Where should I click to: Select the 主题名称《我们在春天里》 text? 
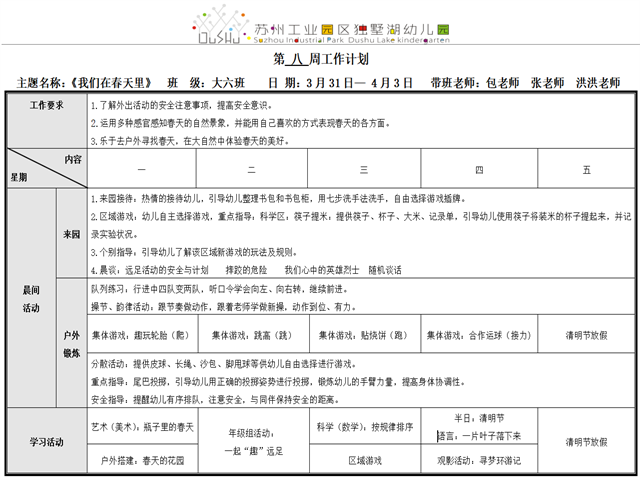(x=84, y=83)
